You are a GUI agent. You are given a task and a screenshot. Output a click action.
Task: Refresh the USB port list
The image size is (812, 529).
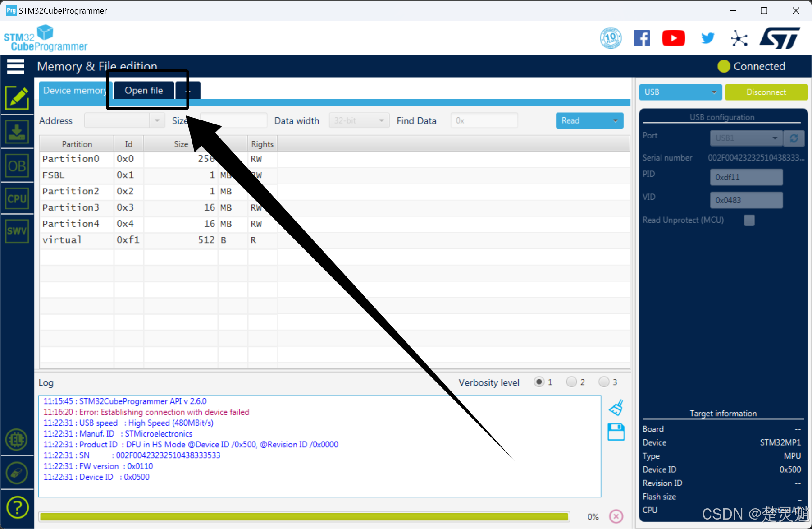click(x=794, y=138)
